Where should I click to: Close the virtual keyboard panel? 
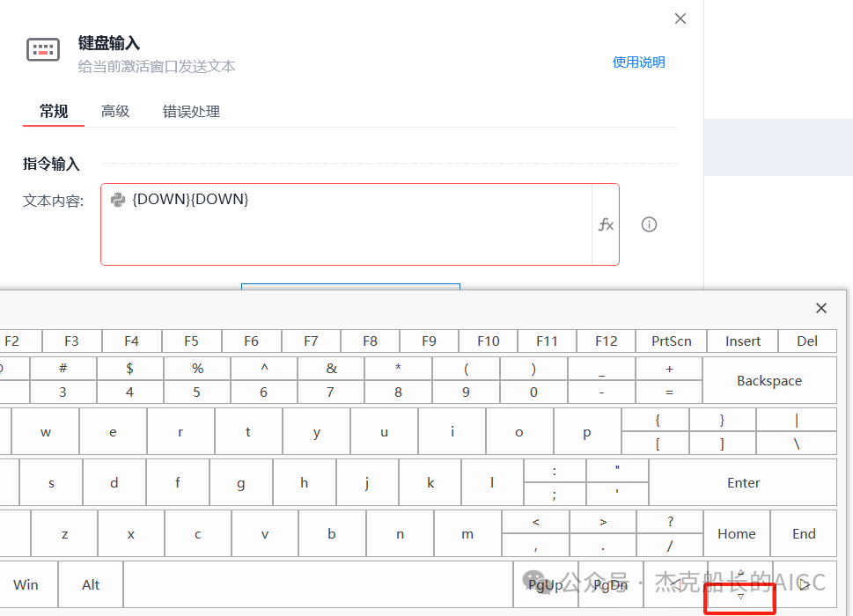[821, 308]
